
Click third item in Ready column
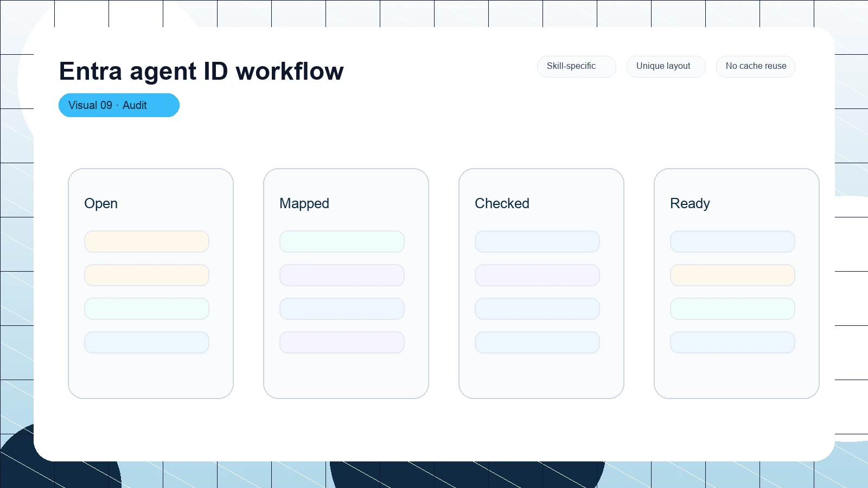coord(732,309)
